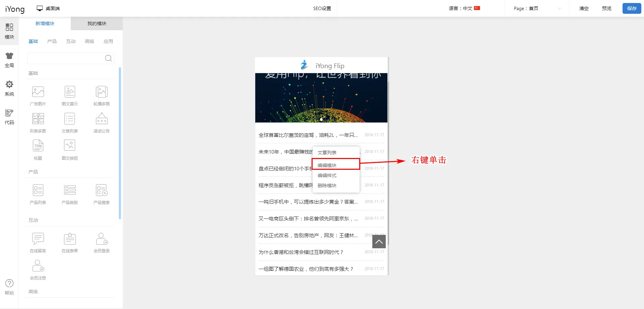Click the search magnifier icon

[x=108, y=58]
